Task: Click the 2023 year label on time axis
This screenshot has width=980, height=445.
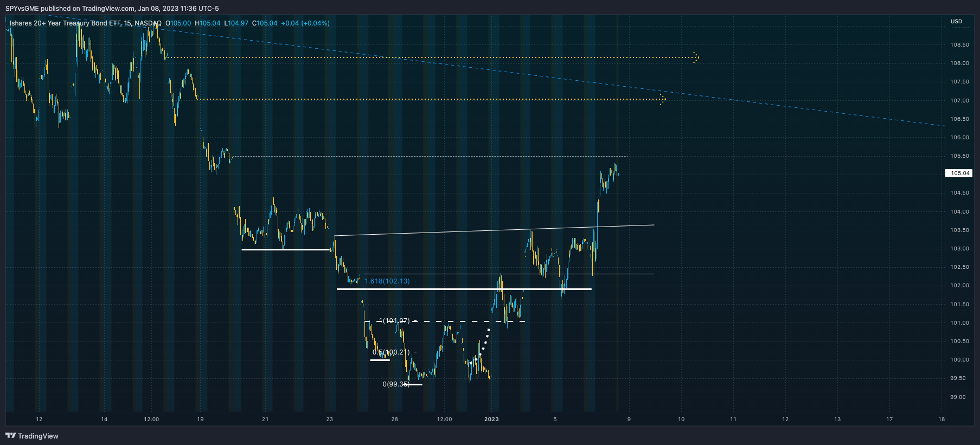Action: (491, 420)
